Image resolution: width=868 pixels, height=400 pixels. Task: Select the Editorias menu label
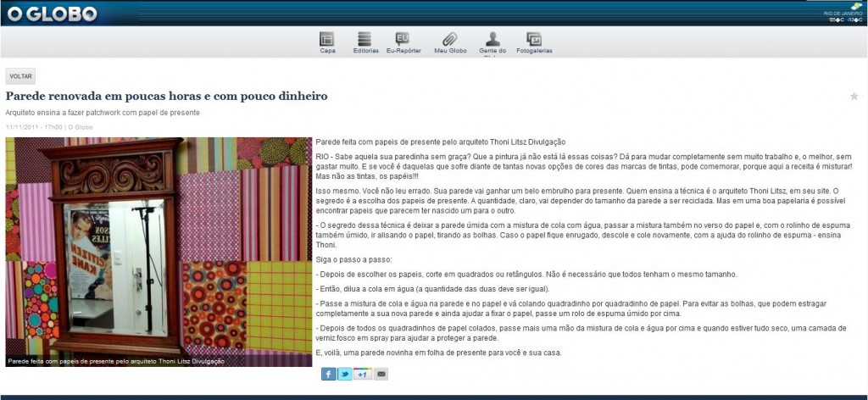point(365,51)
